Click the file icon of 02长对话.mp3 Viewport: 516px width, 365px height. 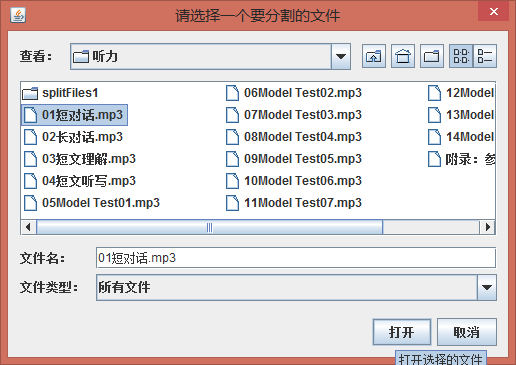(x=31, y=137)
